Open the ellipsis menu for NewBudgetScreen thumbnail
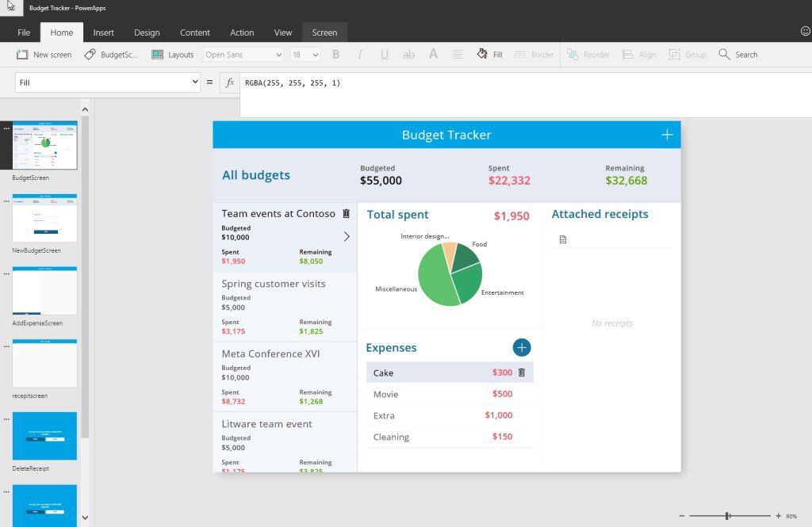 6,200
